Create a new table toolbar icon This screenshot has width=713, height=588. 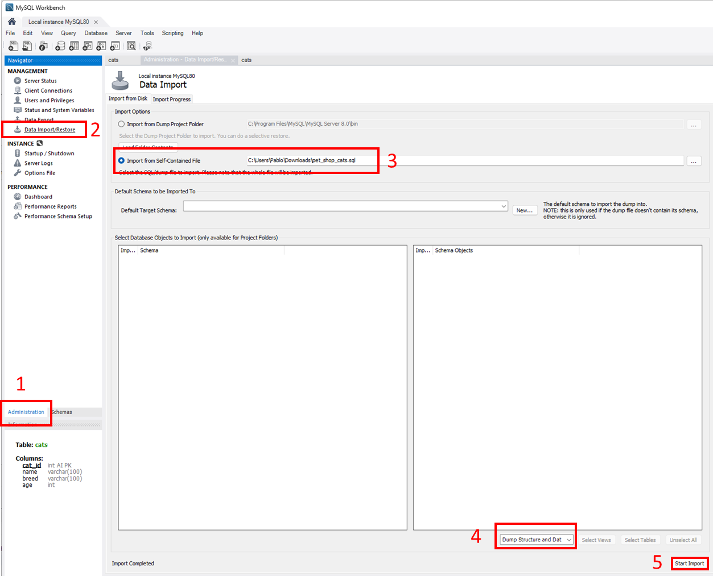pos(73,46)
